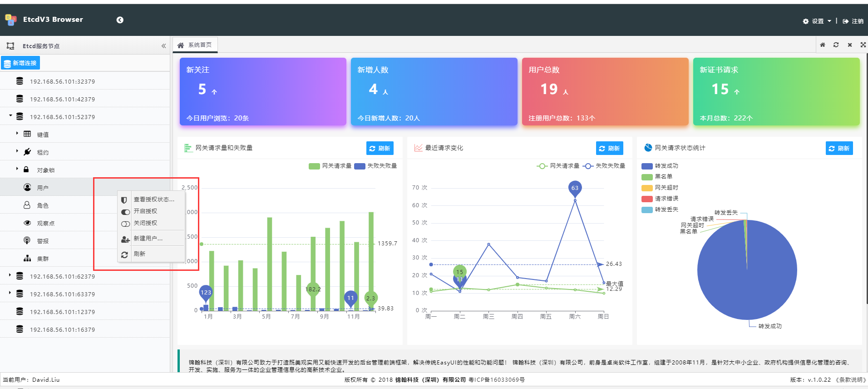This screenshot has height=389, width=868.
Task: Toggle 转发丢失 pie legend
Action: click(660, 209)
